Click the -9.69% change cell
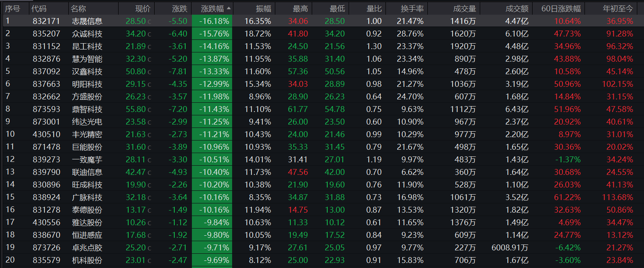 (212, 260)
